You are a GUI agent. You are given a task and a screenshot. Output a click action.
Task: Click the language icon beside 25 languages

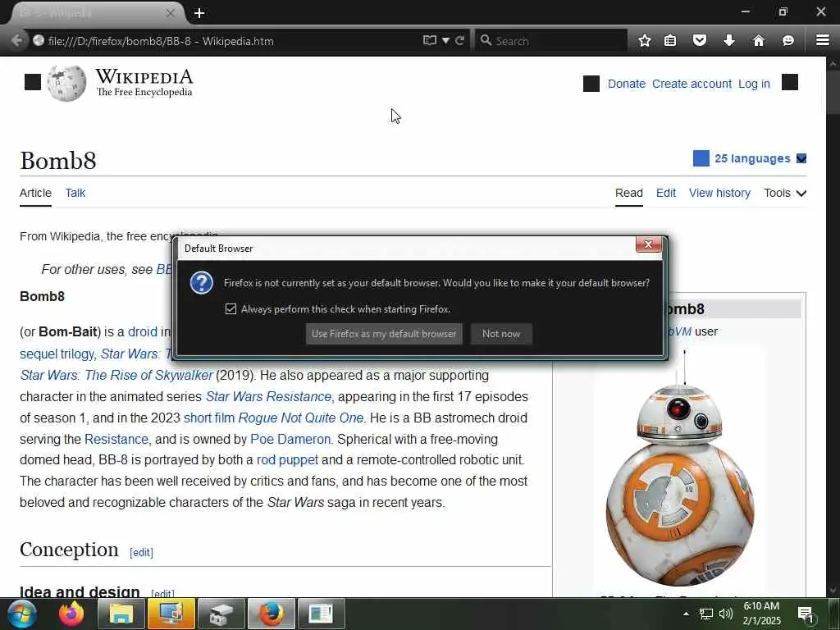tap(701, 158)
